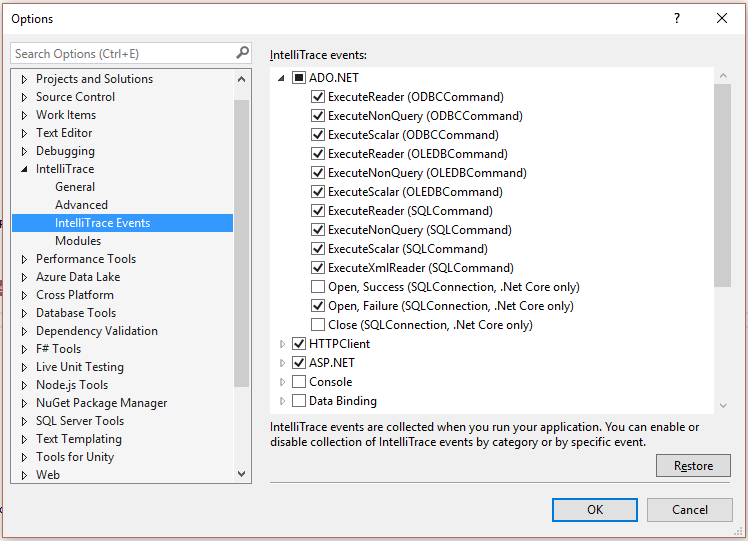
Task: Expand the Console events node
Action: pyautogui.click(x=282, y=382)
